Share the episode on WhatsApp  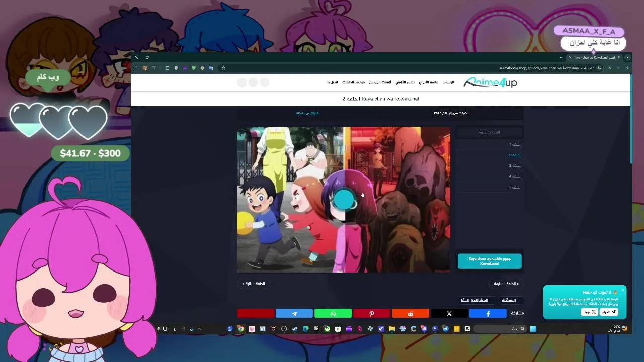pyautogui.click(x=333, y=313)
